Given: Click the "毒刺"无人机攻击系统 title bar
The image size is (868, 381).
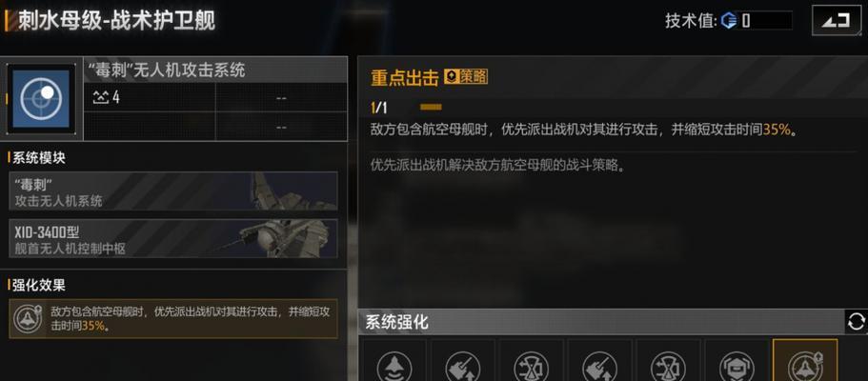Looking at the screenshot, I should (x=215, y=70).
